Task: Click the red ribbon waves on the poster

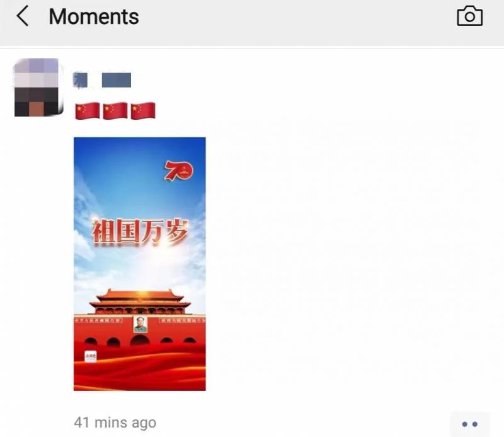Action: click(139, 370)
